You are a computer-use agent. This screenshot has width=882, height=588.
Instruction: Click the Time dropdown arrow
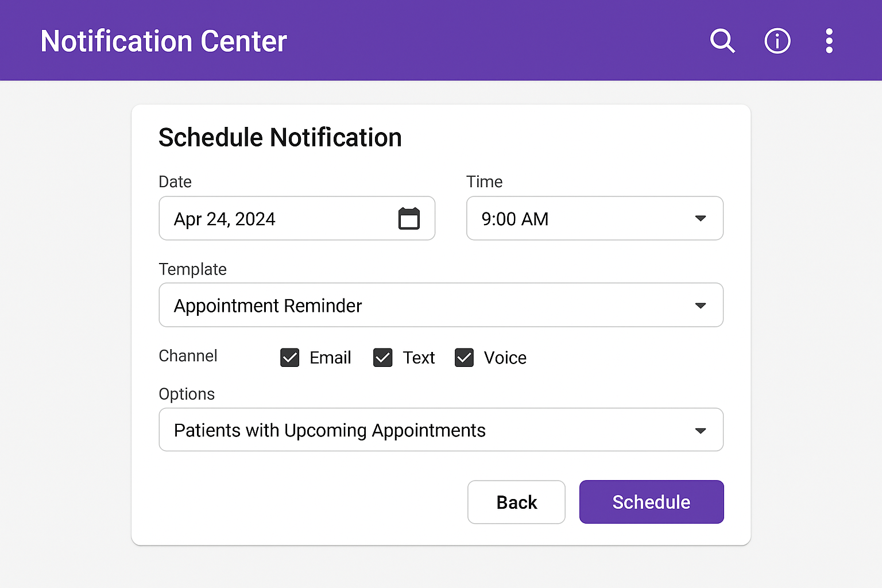click(x=700, y=218)
